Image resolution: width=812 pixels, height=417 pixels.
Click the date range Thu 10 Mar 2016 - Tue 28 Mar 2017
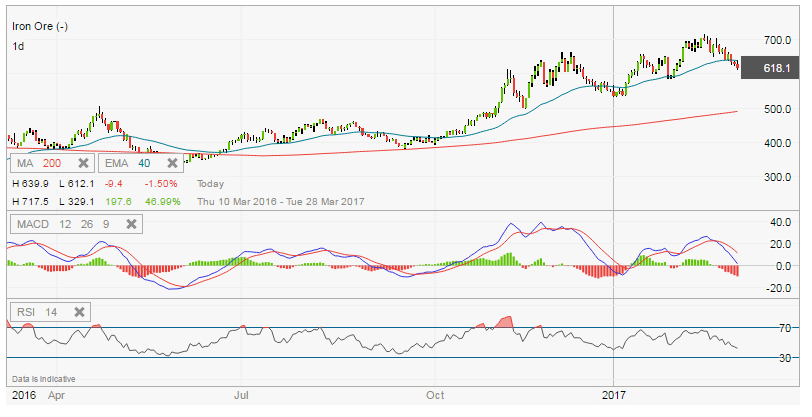point(281,202)
